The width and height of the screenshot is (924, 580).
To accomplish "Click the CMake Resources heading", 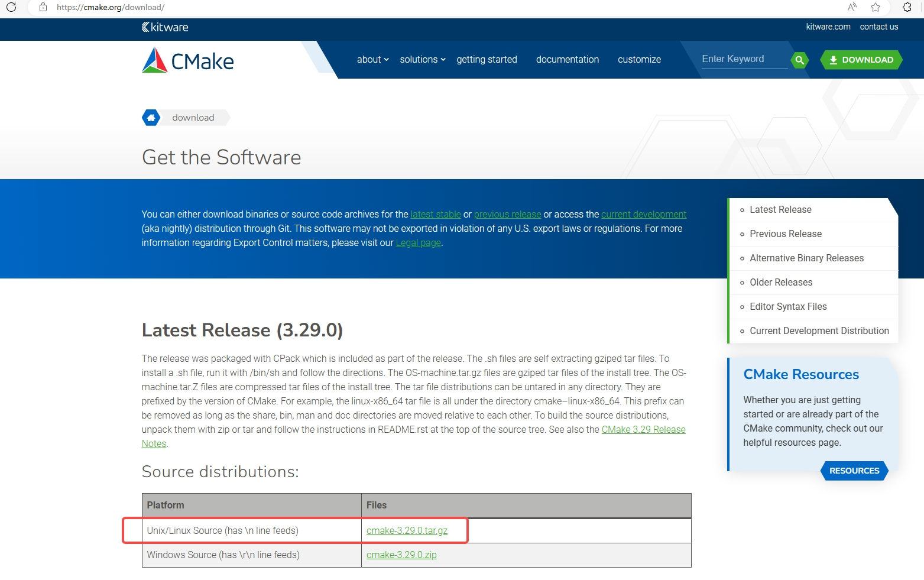I will tap(801, 374).
